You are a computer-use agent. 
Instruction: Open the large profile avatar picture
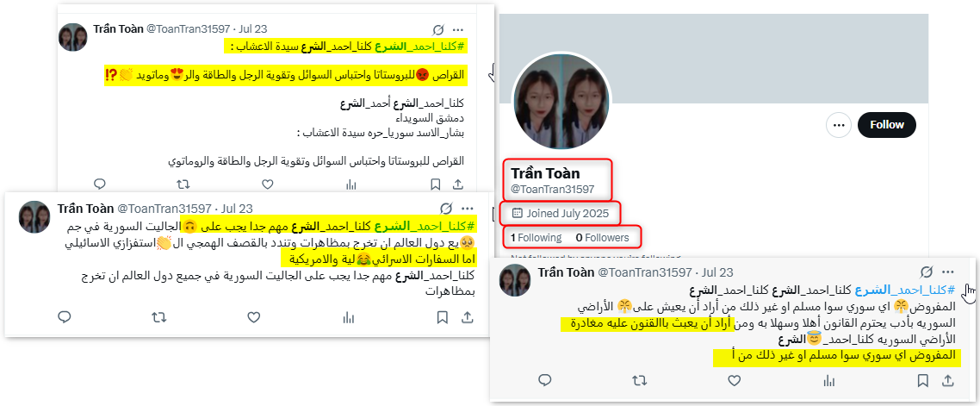(561, 101)
